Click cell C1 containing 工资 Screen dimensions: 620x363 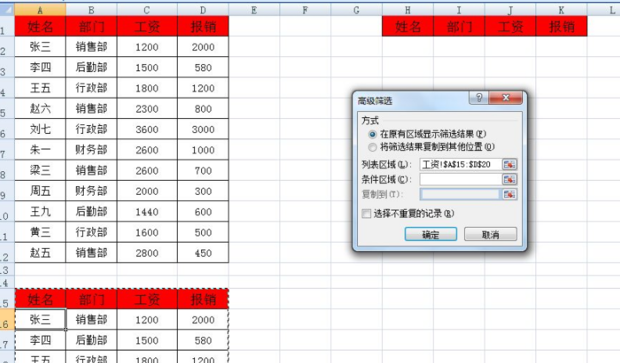[x=147, y=26]
